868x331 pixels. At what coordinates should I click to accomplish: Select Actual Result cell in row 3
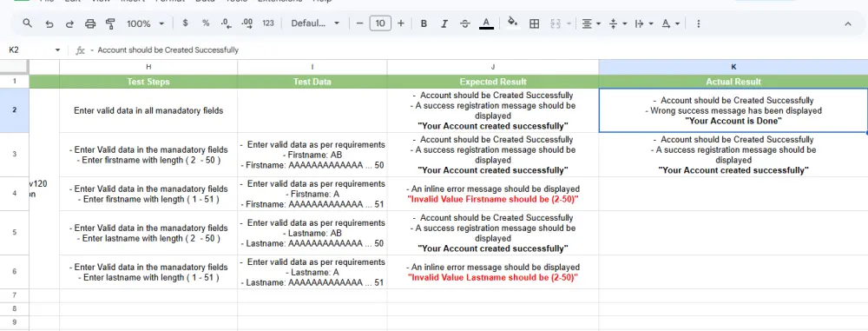(x=733, y=155)
